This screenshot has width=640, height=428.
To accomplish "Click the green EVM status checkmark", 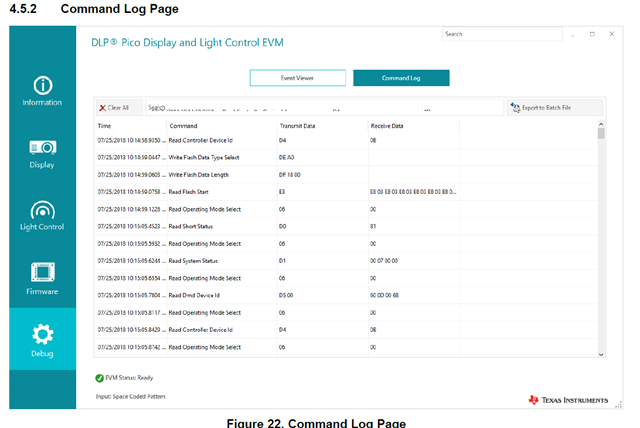I will [x=99, y=378].
